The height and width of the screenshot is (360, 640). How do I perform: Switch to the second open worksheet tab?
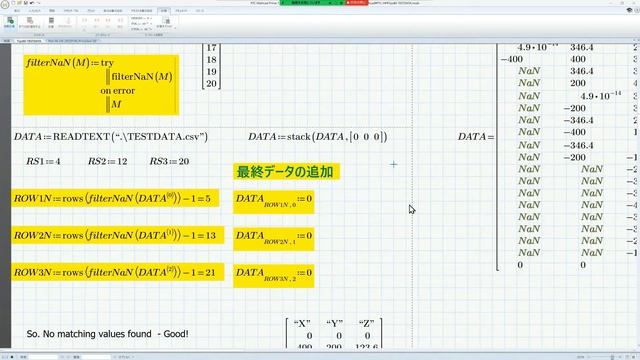point(72,41)
